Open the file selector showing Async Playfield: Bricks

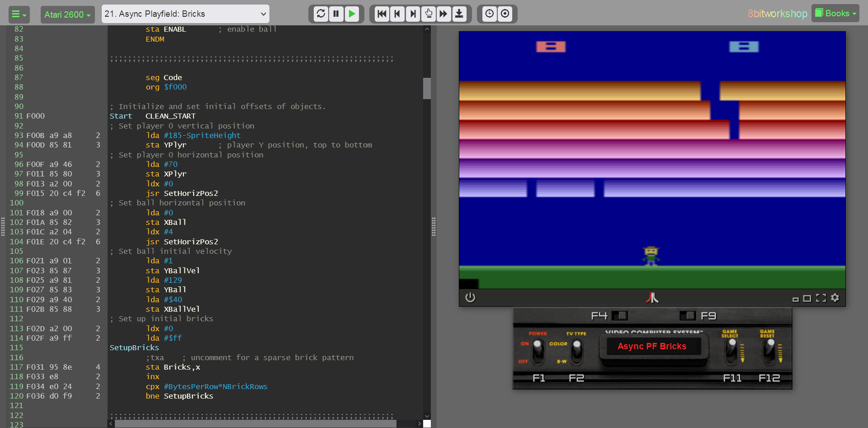185,14
